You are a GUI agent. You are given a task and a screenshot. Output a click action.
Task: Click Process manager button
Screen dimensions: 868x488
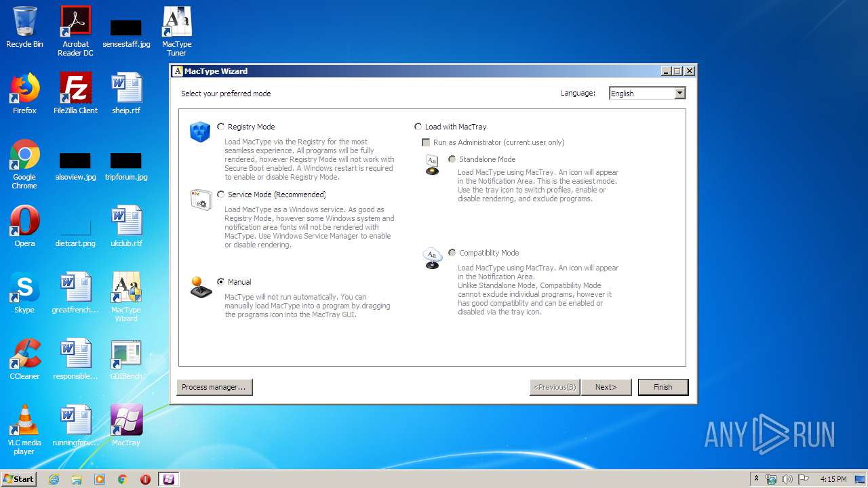(x=214, y=387)
